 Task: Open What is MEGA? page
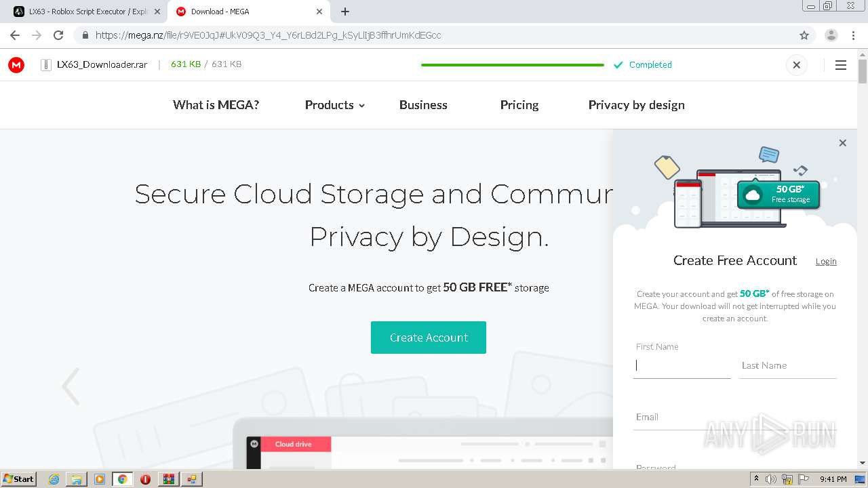pyautogui.click(x=216, y=105)
